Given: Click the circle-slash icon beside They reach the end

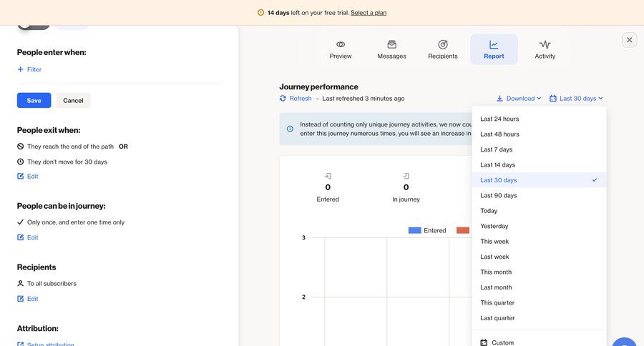Looking at the screenshot, I should pos(20,146).
